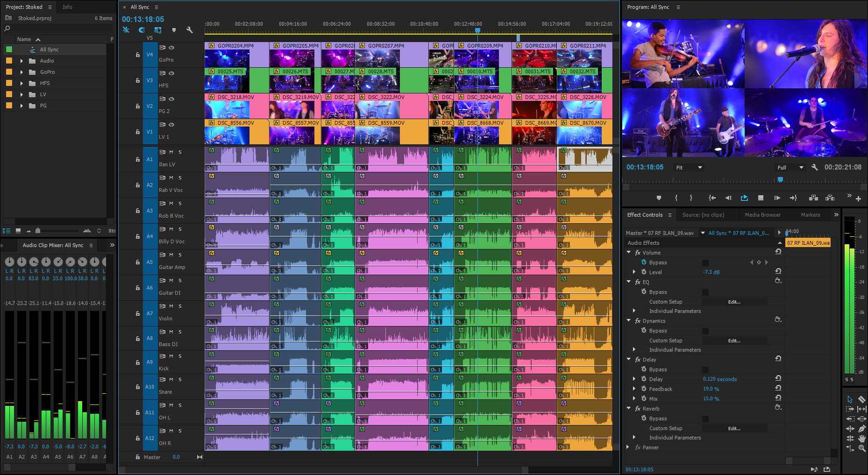Hide the V4 GoPro track output
Image resolution: width=868 pixels, height=475 pixels.
(171, 47)
